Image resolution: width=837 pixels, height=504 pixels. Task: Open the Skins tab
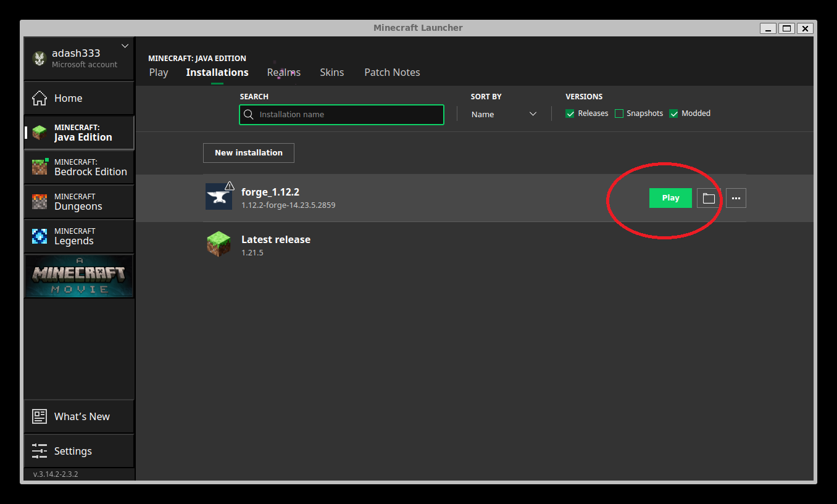pyautogui.click(x=332, y=72)
